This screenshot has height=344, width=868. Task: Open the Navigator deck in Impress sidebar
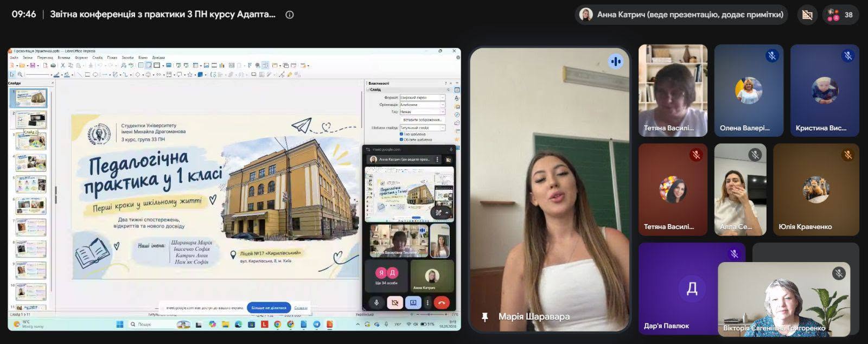point(457,114)
